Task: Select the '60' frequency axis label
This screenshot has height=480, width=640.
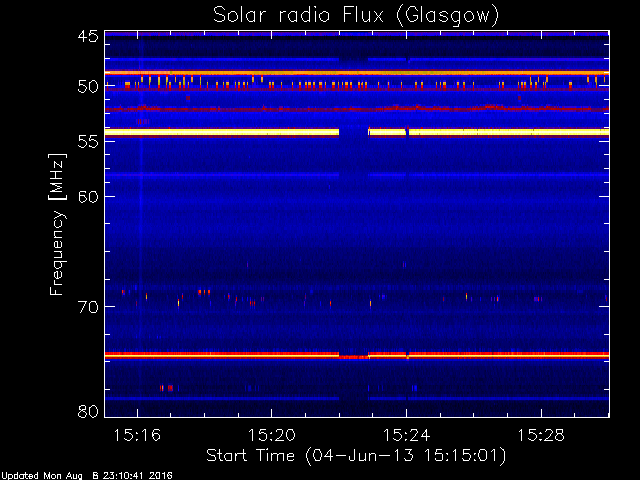Action: (x=89, y=197)
